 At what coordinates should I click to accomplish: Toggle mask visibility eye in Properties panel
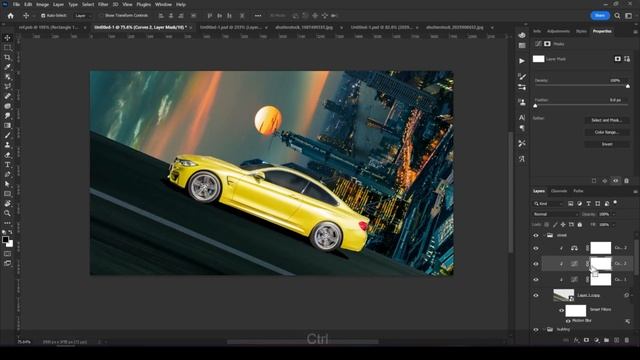tap(616, 181)
